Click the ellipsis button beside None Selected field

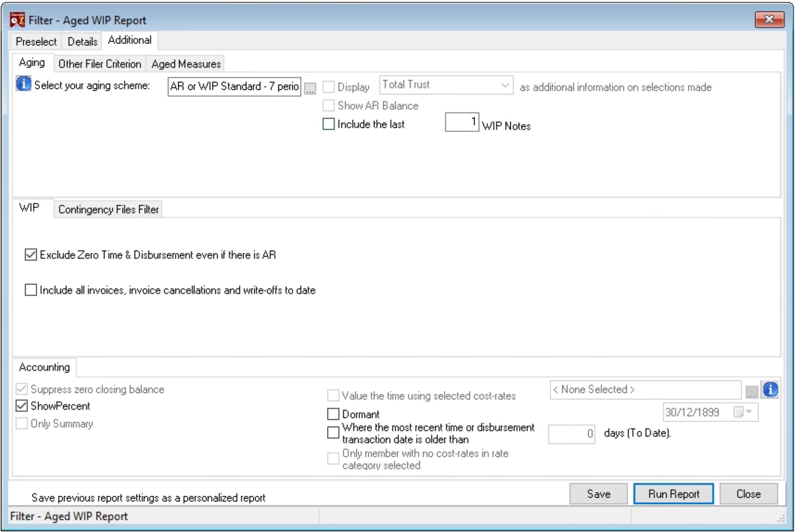752,392
